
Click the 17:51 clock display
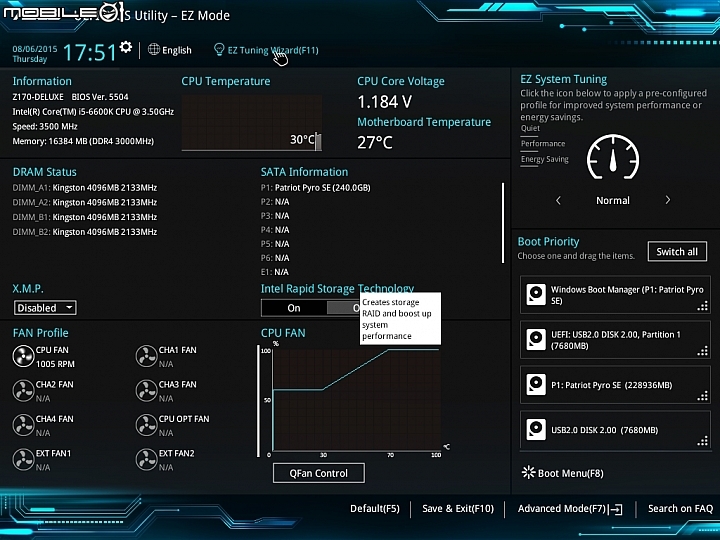tap(90, 52)
